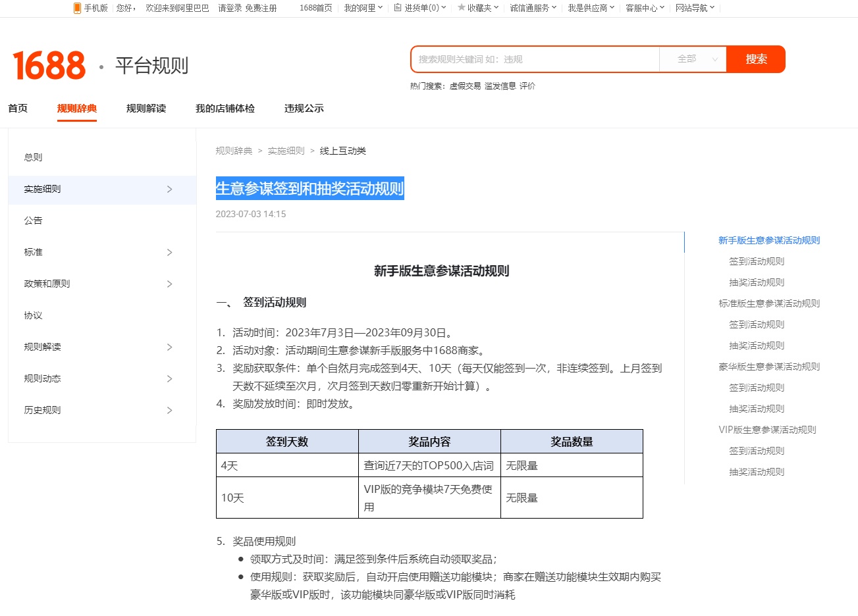Image resolution: width=858 pixels, height=616 pixels.
Task: Click 实施细则 in the breadcrumb
Action: pos(286,151)
